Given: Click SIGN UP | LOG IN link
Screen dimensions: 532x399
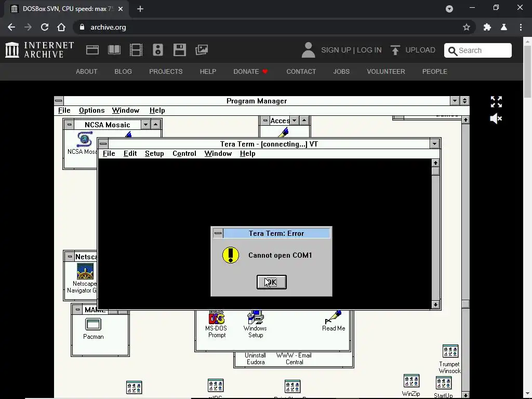Looking at the screenshot, I should 351,50.
